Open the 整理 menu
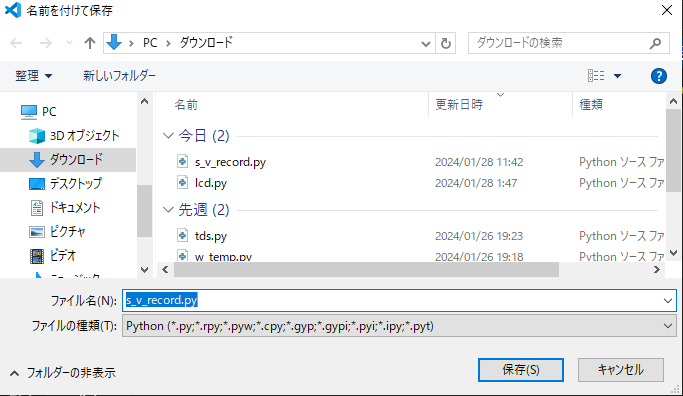 click(34, 76)
